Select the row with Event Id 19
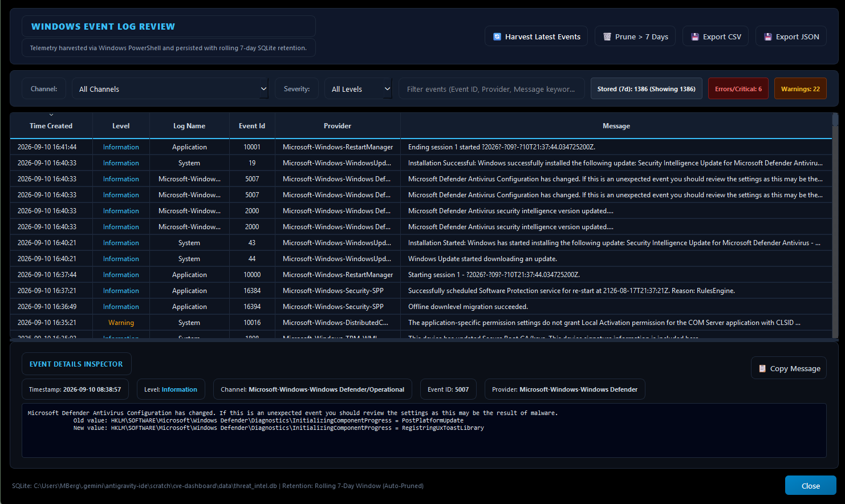 421,163
